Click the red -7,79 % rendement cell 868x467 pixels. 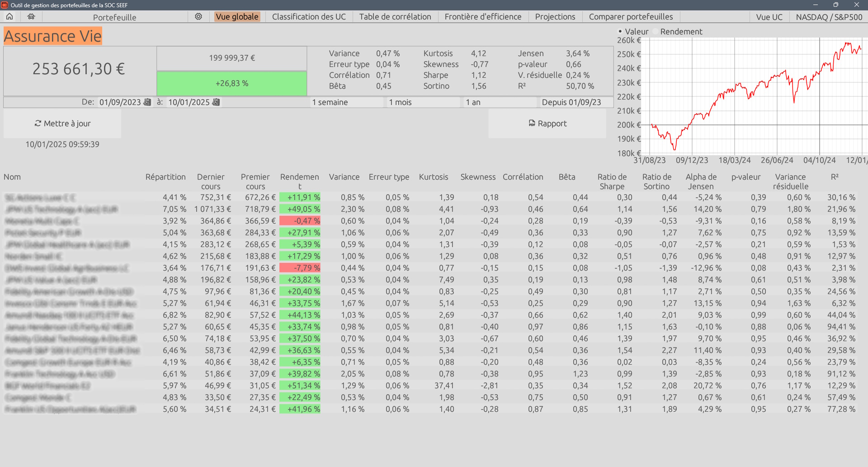click(x=300, y=268)
